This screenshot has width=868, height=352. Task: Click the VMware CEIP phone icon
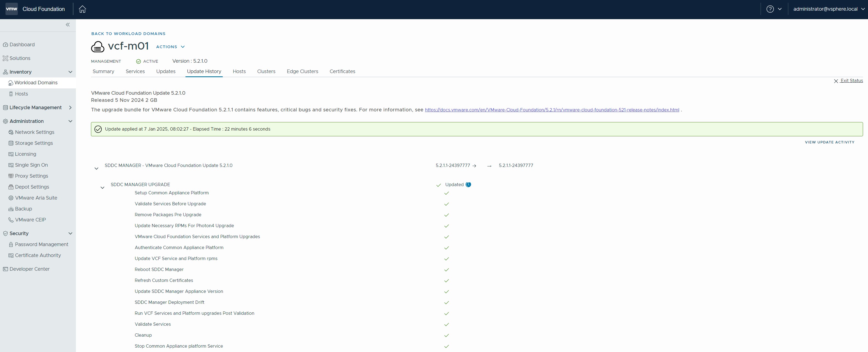[x=11, y=220]
